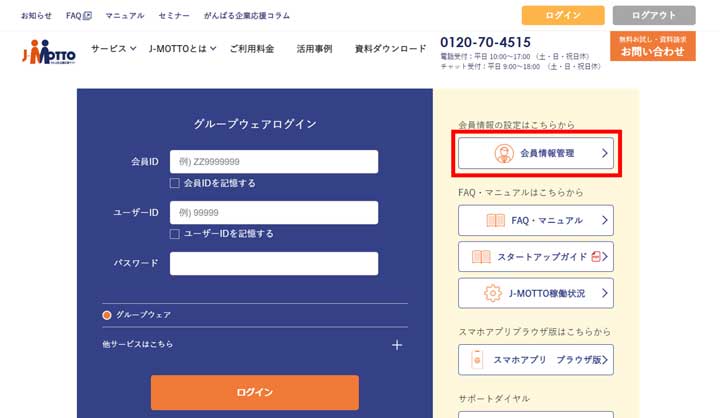Click the FAQ external link icon

point(87,16)
